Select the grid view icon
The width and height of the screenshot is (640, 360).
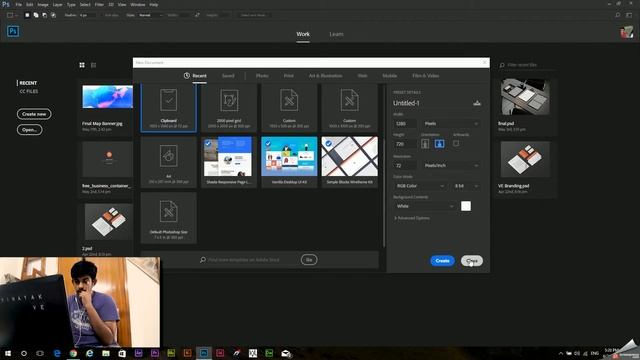(82, 65)
